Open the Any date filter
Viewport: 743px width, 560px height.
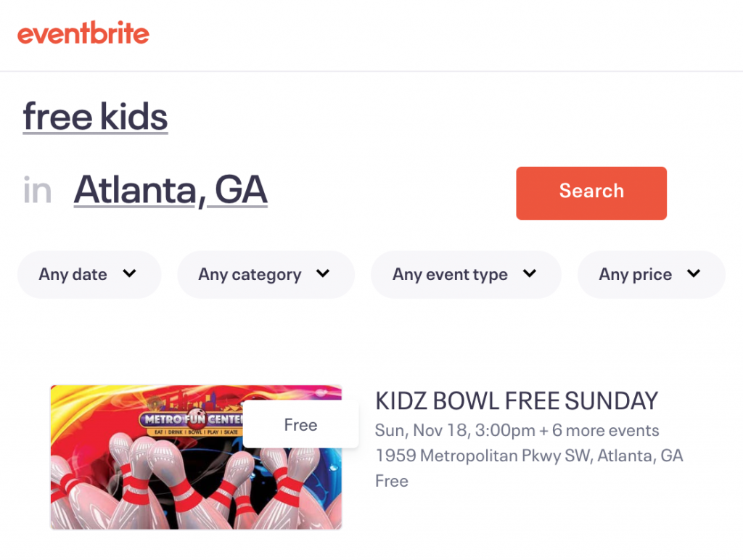coord(89,274)
